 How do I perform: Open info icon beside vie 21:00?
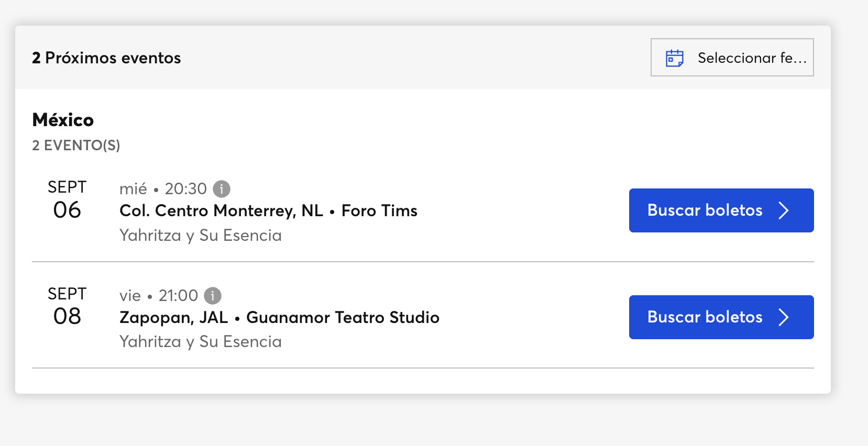pyautogui.click(x=213, y=296)
